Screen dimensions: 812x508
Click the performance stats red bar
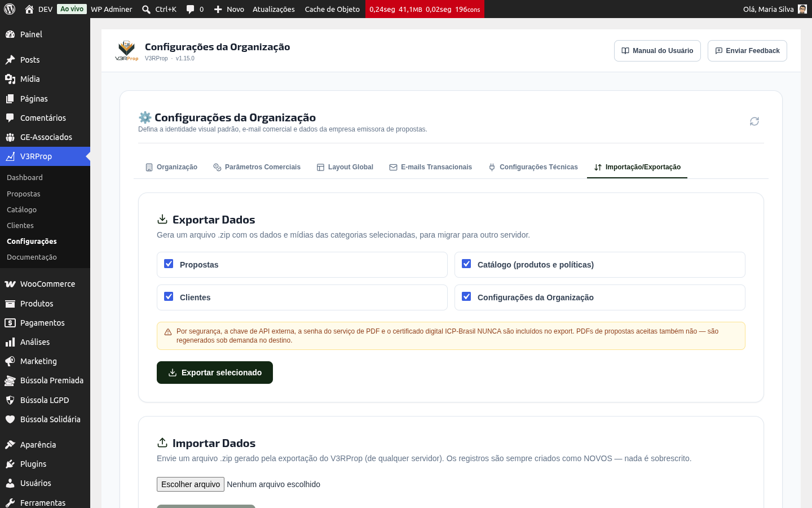(x=425, y=9)
